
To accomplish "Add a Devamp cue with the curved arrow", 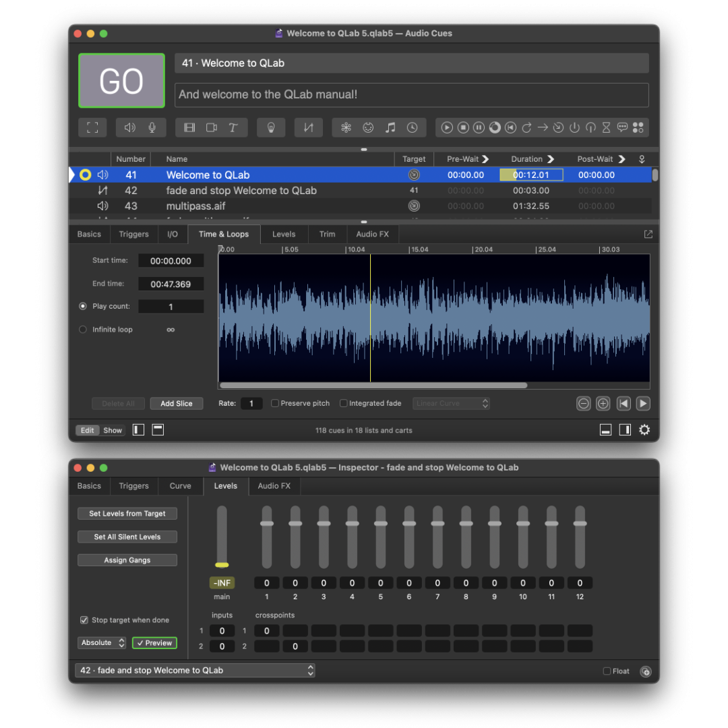I will click(526, 127).
